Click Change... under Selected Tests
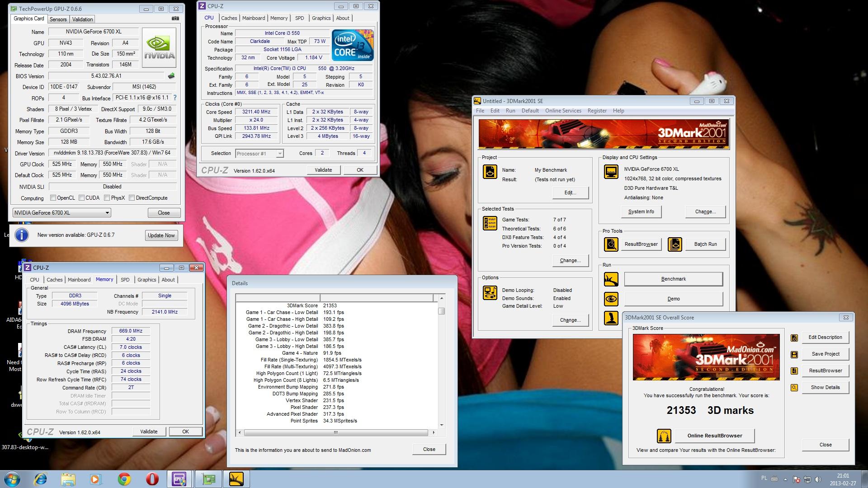This screenshot has width=868, height=488. pos(571,260)
